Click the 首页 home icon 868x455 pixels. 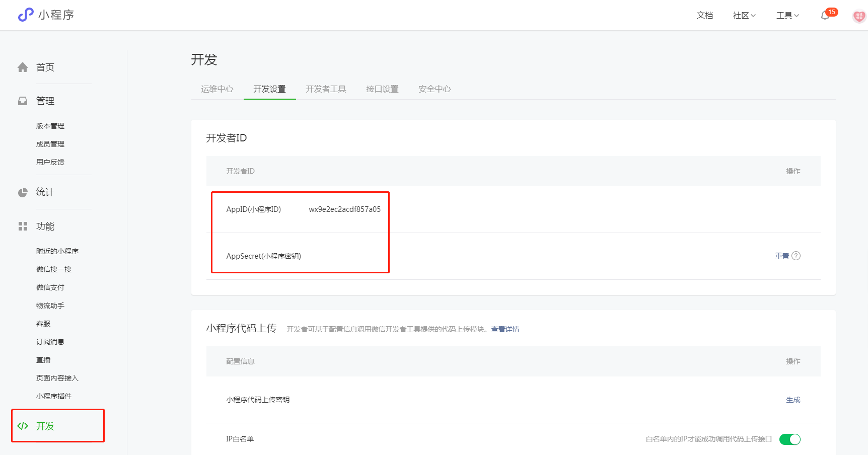[23, 67]
